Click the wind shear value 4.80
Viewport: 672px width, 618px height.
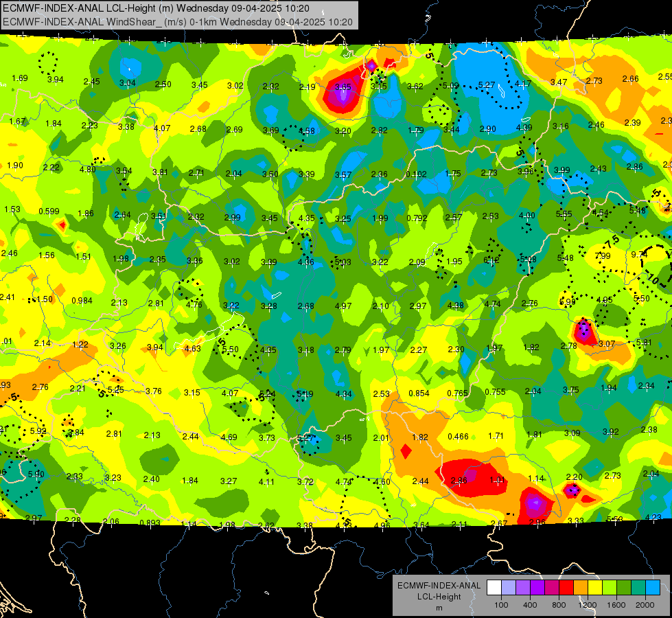(88, 169)
